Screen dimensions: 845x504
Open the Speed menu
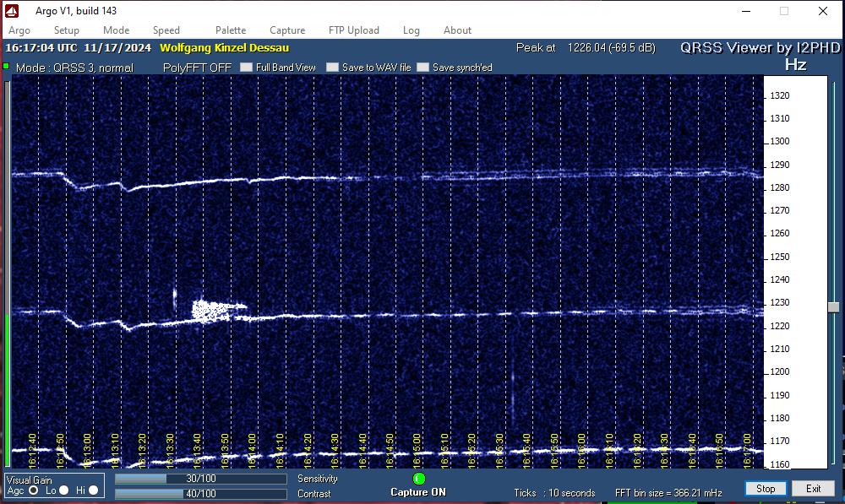tap(166, 30)
